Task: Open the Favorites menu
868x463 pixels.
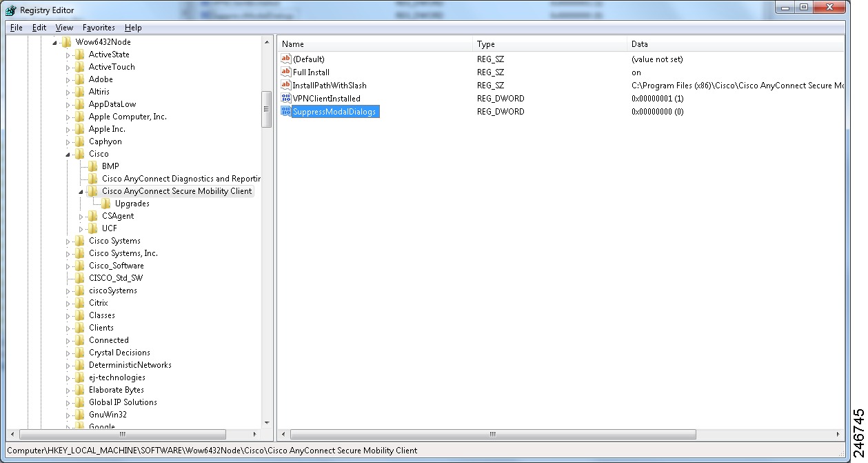Action: pyautogui.click(x=99, y=28)
